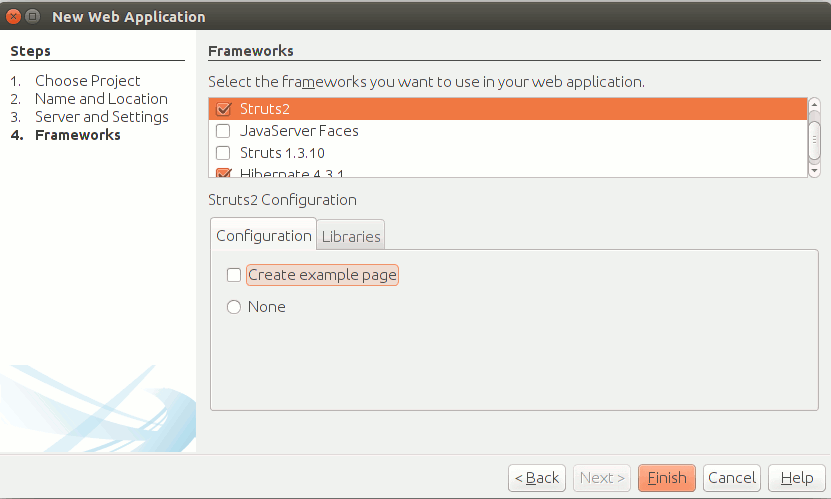
Task: Go back with the Back button
Action: click(x=537, y=478)
